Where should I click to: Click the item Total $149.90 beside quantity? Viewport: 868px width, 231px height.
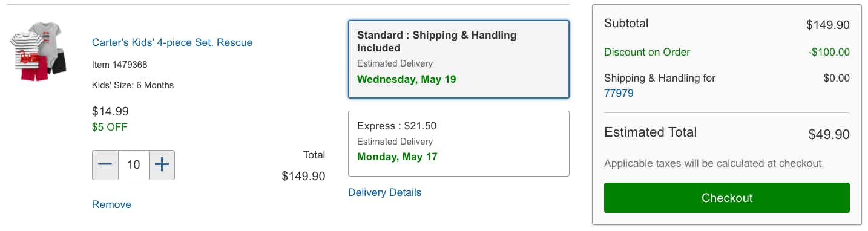coord(303,176)
